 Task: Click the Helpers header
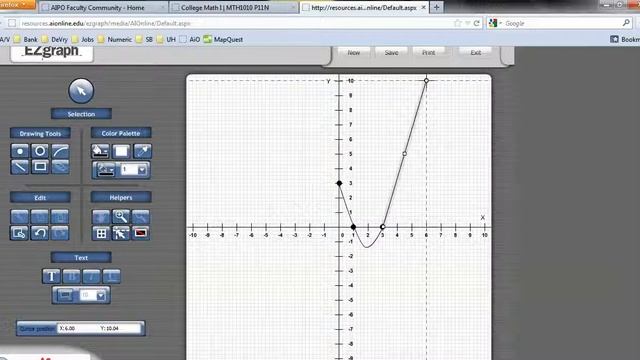pyautogui.click(x=121, y=198)
